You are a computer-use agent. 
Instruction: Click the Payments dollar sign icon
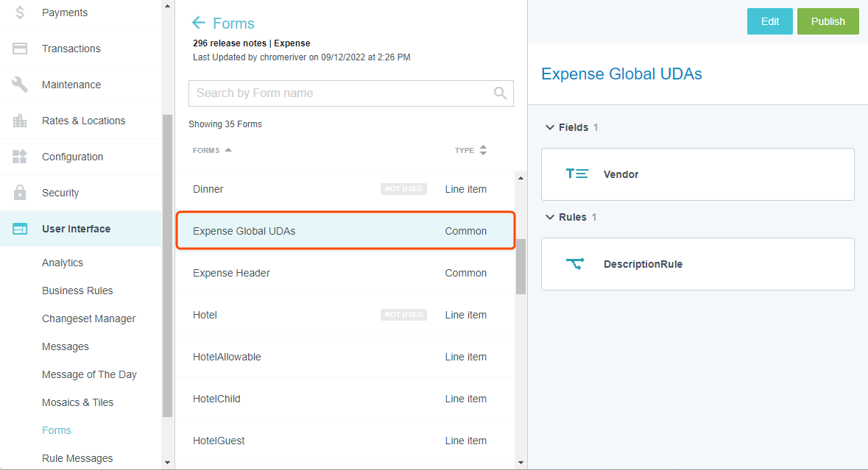(x=20, y=13)
